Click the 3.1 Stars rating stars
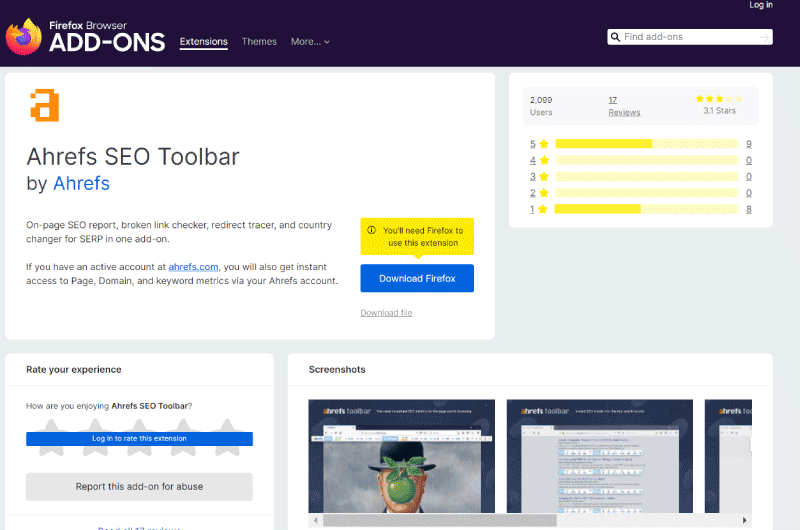The height and width of the screenshot is (530, 800). (x=719, y=99)
